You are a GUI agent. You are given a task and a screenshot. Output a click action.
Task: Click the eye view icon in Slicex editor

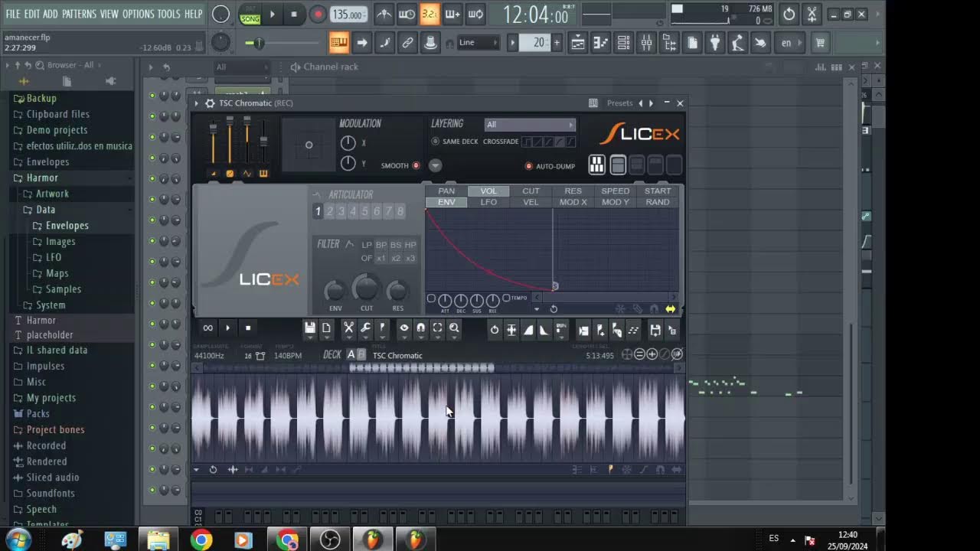404,329
